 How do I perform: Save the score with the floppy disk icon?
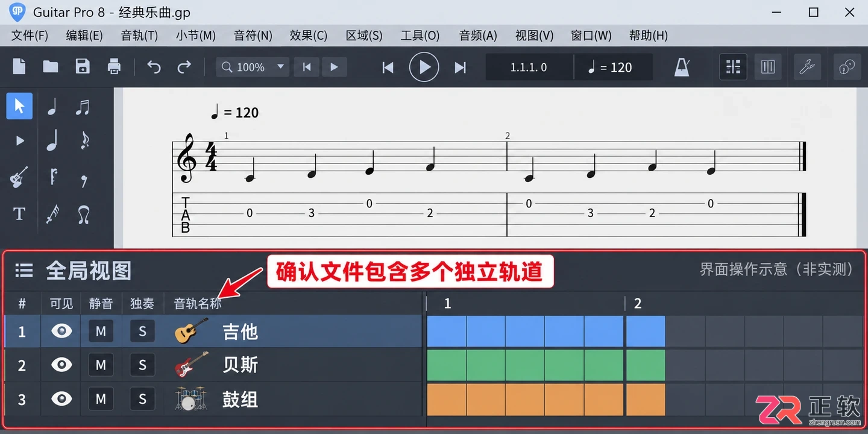[x=83, y=66]
